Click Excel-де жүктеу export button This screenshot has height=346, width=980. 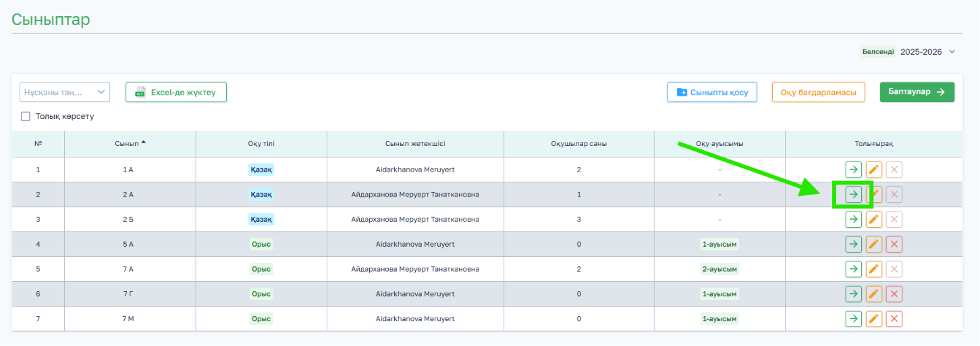pyautogui.click(x=176, y=93)
